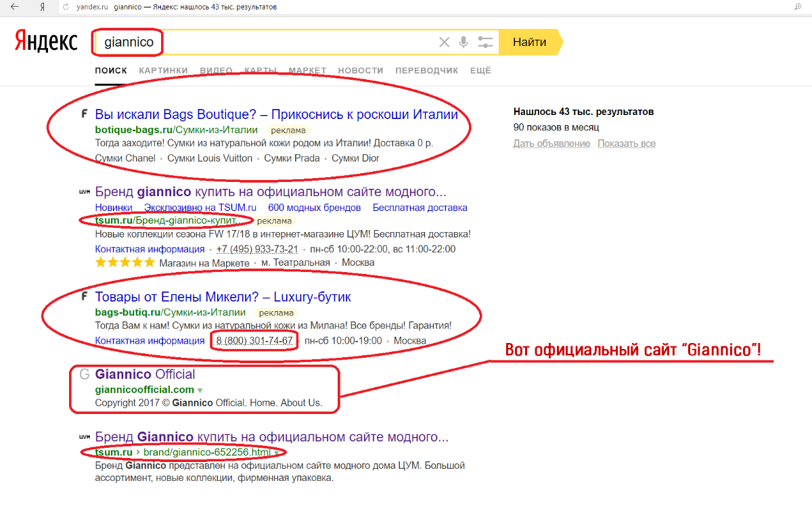This screenshot has height=506, width=812.
Task: Open 'Товары от Елены Микели? – Luxury-бутик' title
Action: [223, 297]
